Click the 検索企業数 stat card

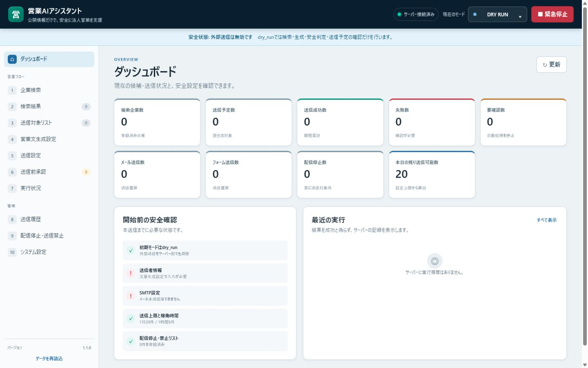(157, 122)
